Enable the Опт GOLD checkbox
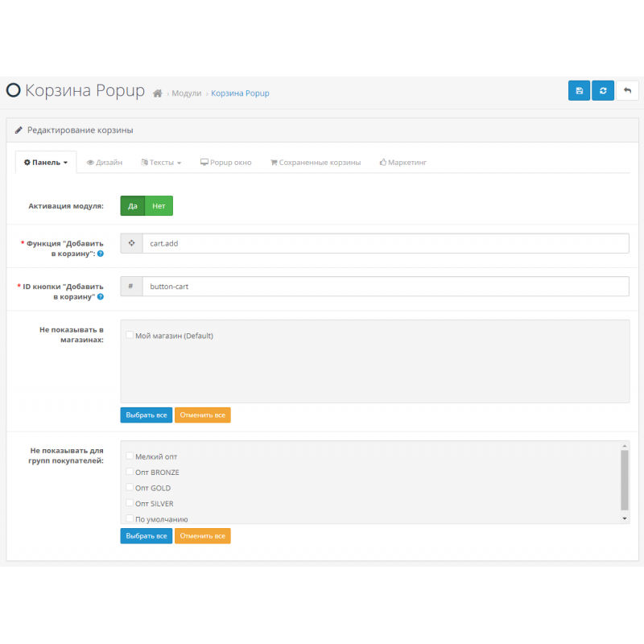 tap(130, 488)
